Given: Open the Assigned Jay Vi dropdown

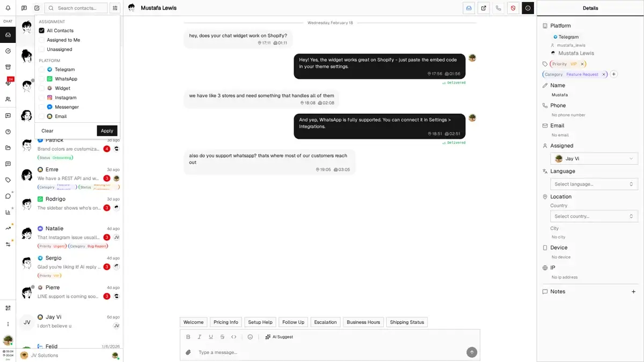Looking at the screenshot, I should click(x=594, y=159).
